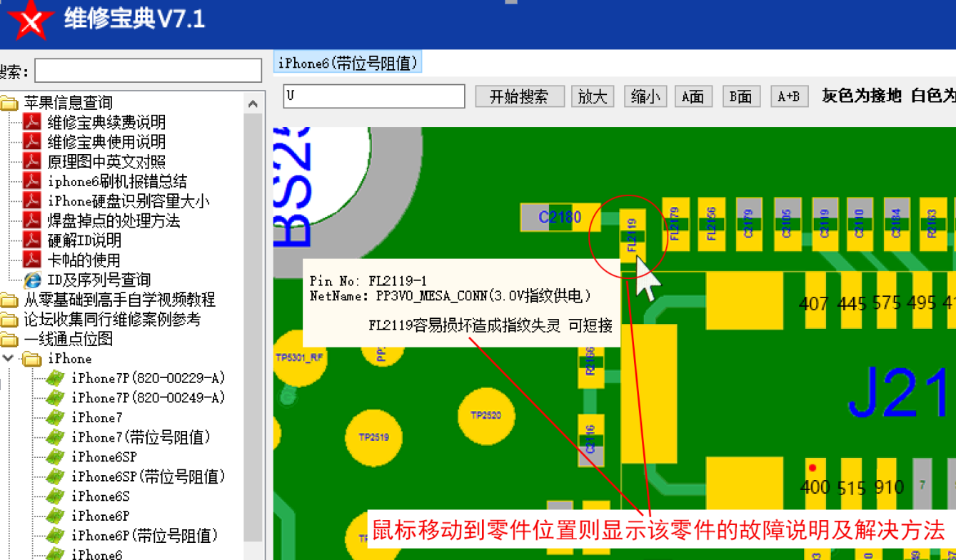Viewport: 956px width, 560px height.
Task: Click folder icon of 从零基础到高手自学视频教程
Action: point(9,300)
